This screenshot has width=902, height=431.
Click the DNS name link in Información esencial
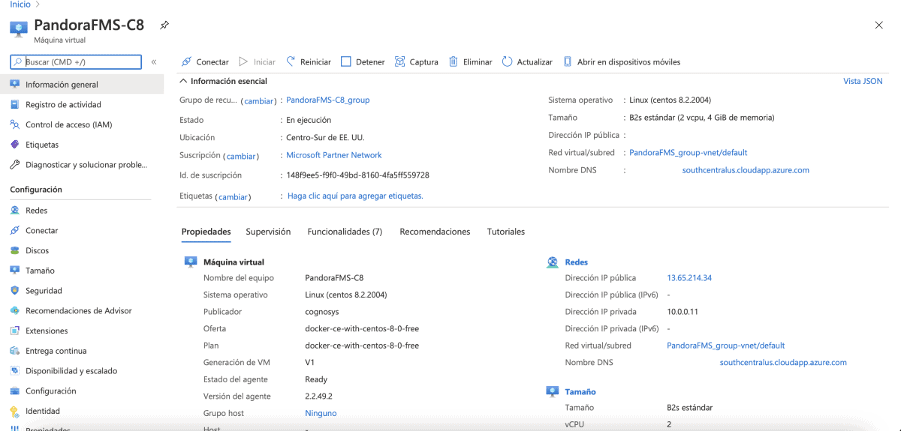[x=746, y=170]
